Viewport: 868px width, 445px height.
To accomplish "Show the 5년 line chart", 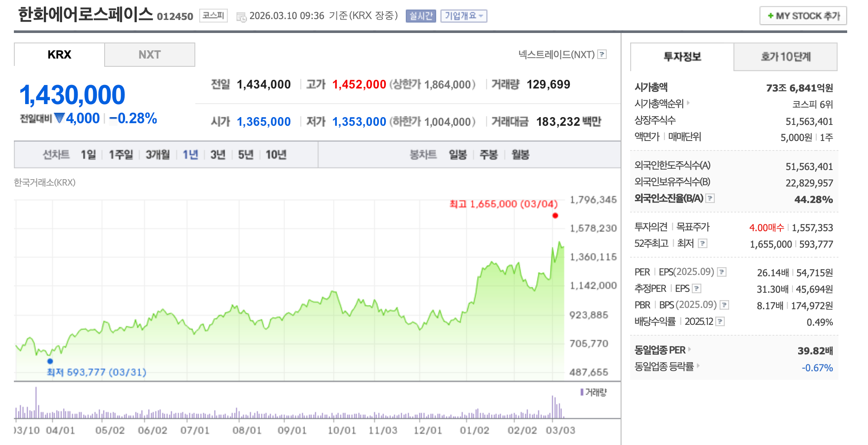I will coord(246,155).
